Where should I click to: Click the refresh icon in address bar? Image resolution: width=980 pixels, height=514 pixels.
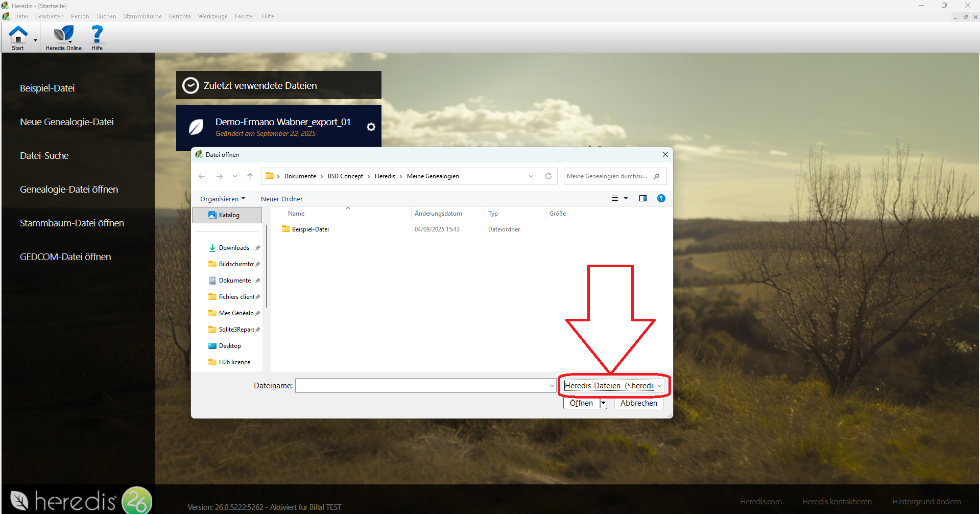click(548, 176)
